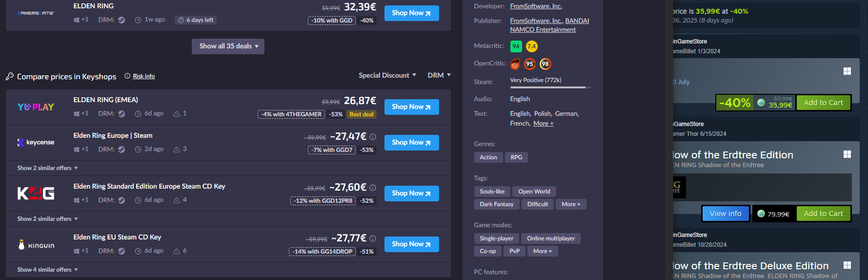Click the Metacritic 7.4 user score badge
This screenshot has height=280, width=868.
[531, 46]
